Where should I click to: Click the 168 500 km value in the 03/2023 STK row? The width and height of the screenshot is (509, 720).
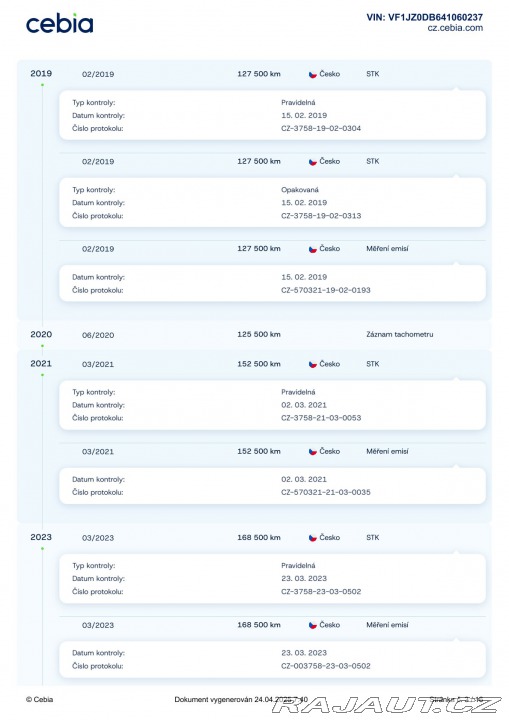pos(259,537)
